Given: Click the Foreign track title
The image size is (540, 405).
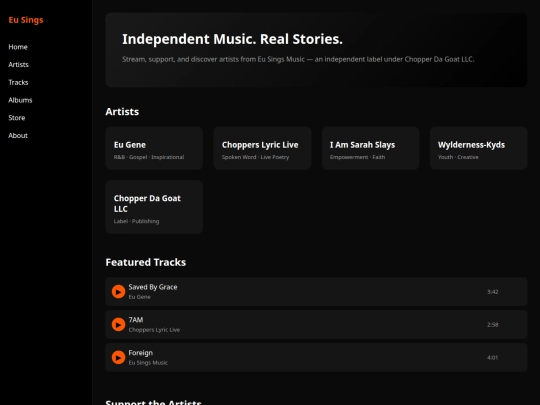Looking at the screenshot, I should pyautogui.click(x=141, y=353).
